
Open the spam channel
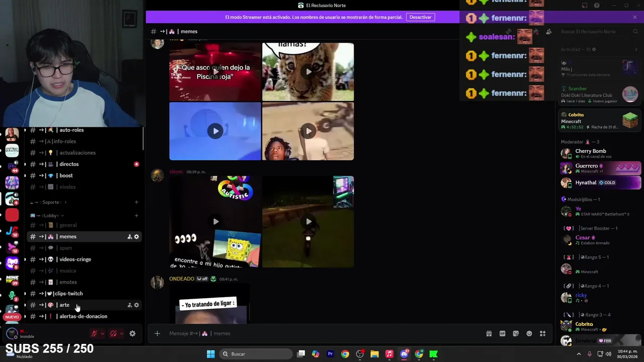84,248
